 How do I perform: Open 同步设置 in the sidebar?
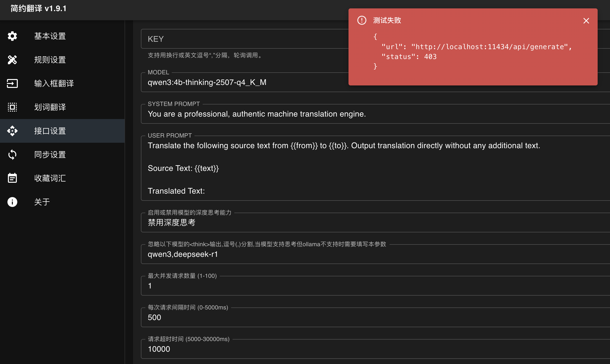[62, 155]
